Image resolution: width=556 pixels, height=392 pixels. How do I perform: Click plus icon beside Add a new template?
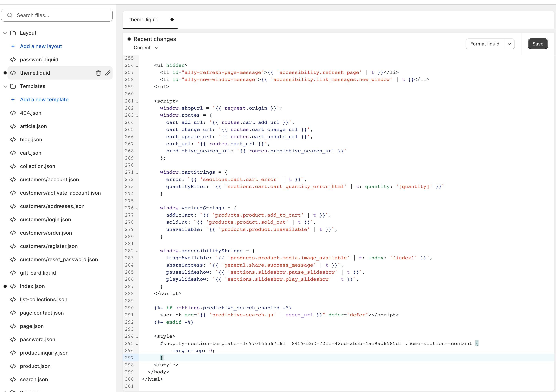click(x=13, y=99)
